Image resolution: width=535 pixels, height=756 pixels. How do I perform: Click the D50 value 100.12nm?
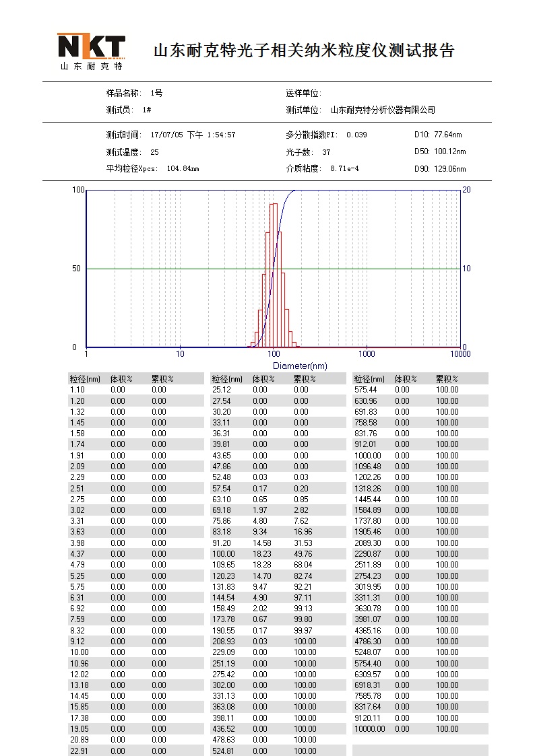(450, 152)
